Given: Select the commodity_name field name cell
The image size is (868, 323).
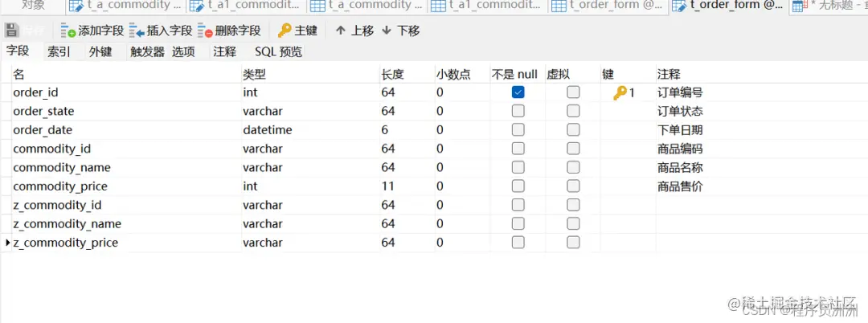Looking at the screenshot, I should [126, 168].
